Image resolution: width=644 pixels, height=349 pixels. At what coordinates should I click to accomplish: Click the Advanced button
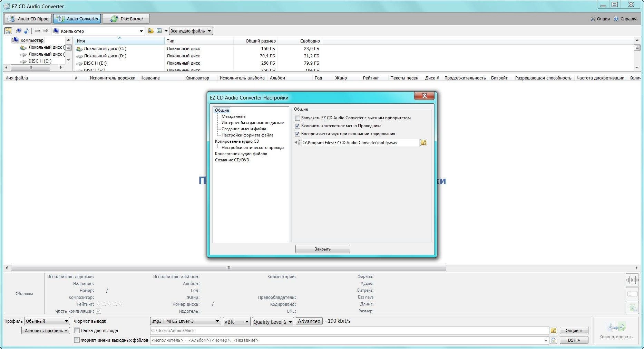(309, 321)
